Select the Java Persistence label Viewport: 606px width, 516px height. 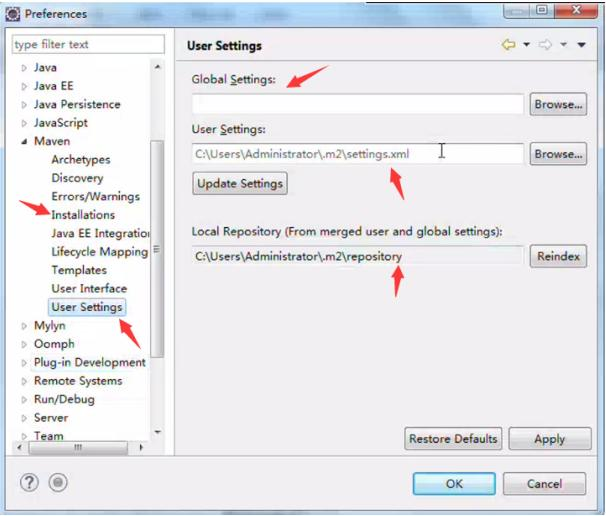[77, 104]
